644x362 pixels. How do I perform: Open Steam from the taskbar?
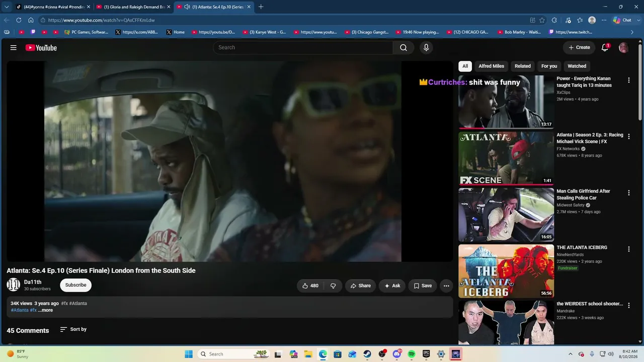click(x=367, y=354)
